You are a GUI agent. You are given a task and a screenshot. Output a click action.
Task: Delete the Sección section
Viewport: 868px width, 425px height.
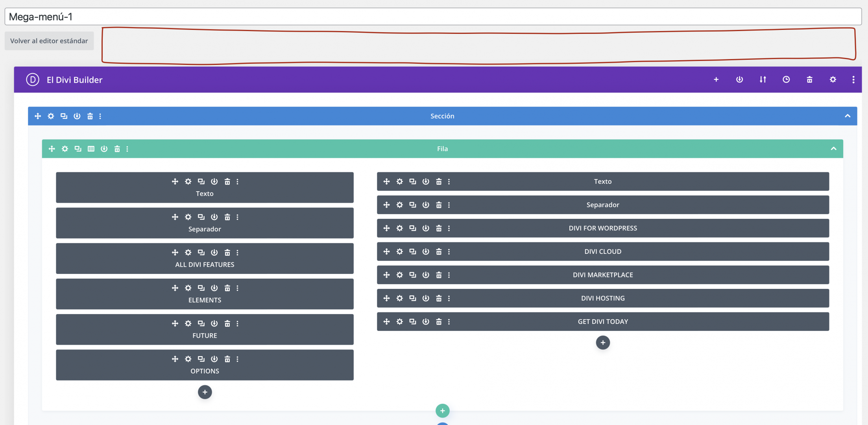point(90,116)
